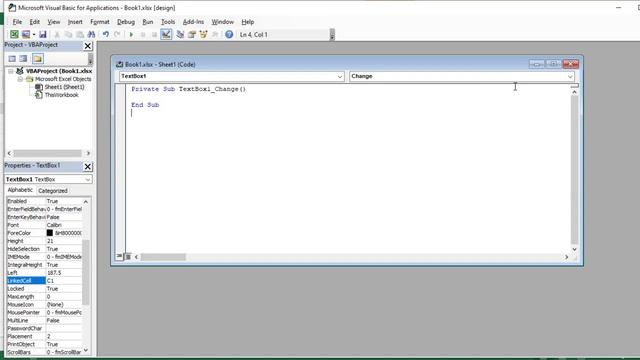Open the Debug menu
This screenshot has height=360, width=640.
click(126, 22)
